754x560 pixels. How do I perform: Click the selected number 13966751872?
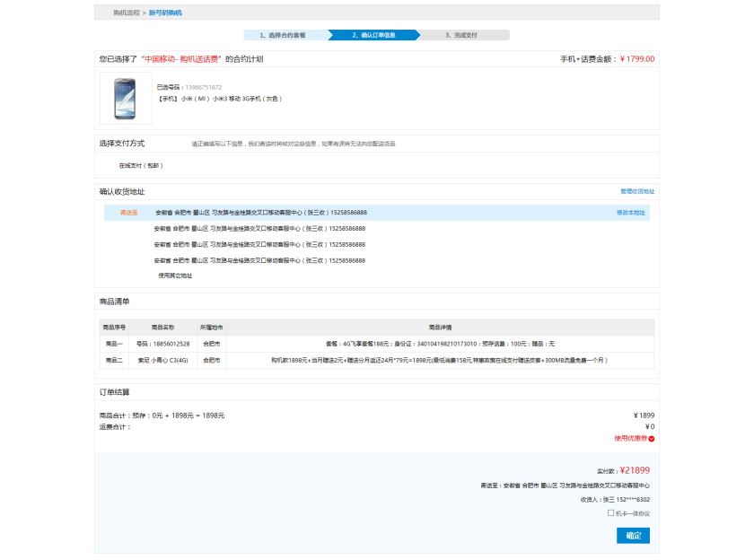(204, 87)
